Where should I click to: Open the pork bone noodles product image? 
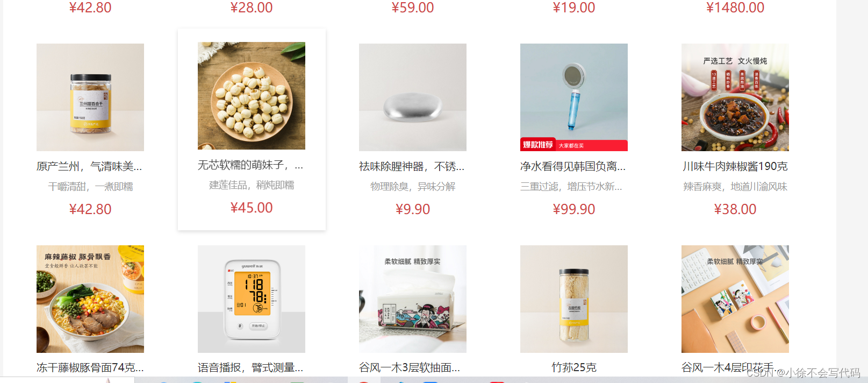click(90, 299)
